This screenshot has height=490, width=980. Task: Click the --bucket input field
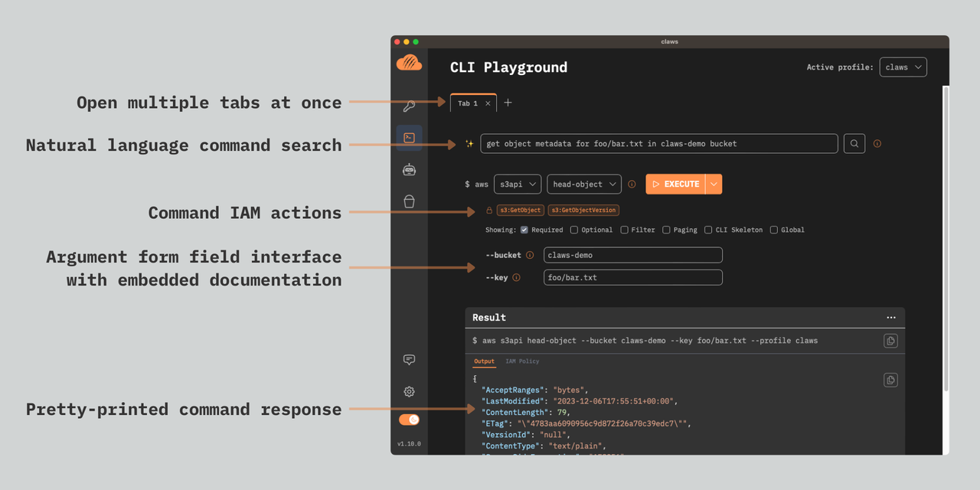coord(633,255)
